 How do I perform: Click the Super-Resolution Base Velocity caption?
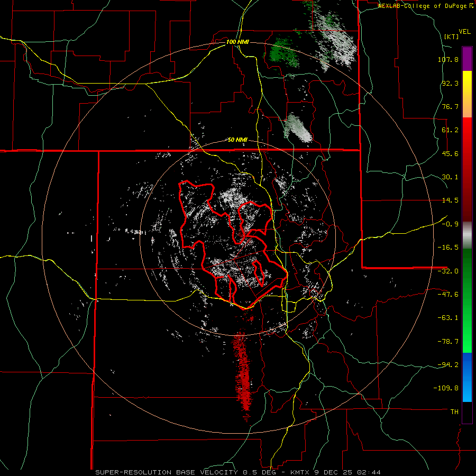point(237,472)
